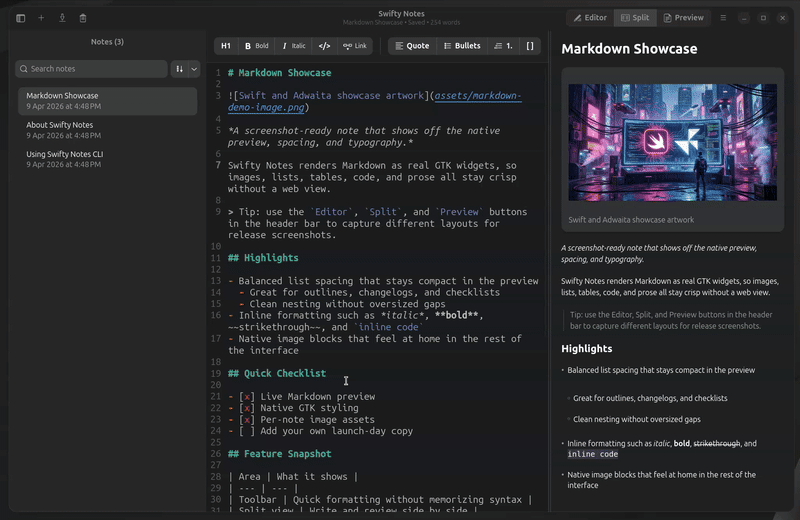Viewport: 800px width, 520px height.
Task: Click the Search notes field
Action: point(92,69)
